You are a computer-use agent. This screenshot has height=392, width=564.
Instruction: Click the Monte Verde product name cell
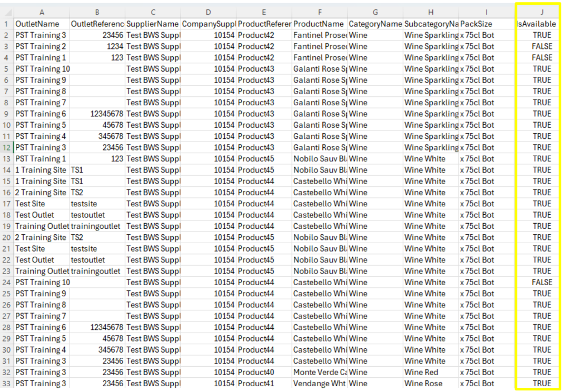coord(319,372)
